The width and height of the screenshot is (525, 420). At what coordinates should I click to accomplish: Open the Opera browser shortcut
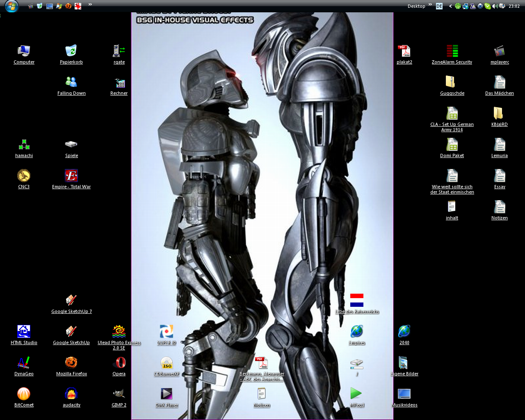[119, 363]
